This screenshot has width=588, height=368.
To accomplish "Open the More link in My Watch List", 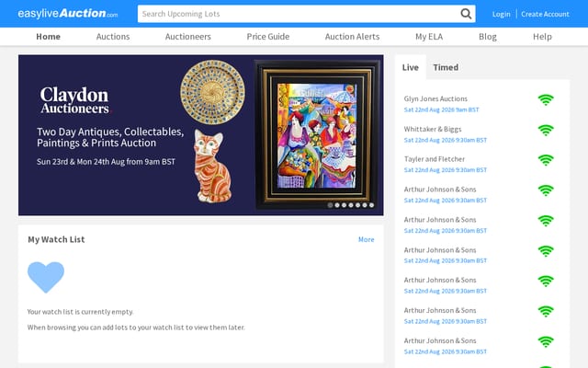I will tap(366, 239).
